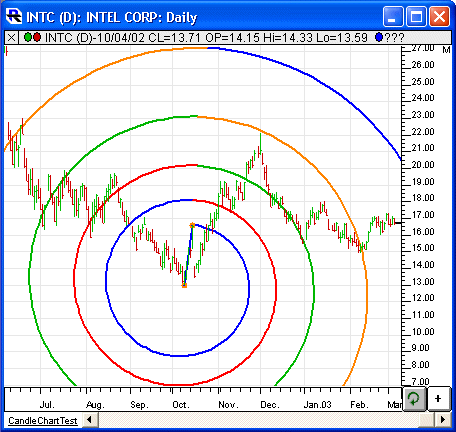Maximize the INTC chart window
456x432 pixels.
(416, 16)
